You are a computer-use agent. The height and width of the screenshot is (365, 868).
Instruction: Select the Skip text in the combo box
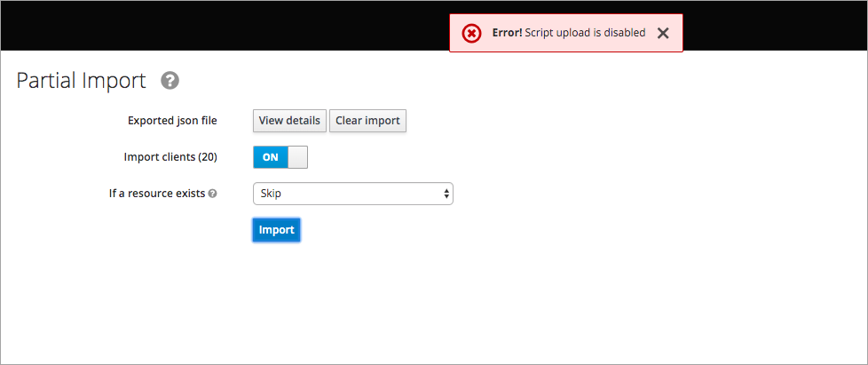(272, 194)
